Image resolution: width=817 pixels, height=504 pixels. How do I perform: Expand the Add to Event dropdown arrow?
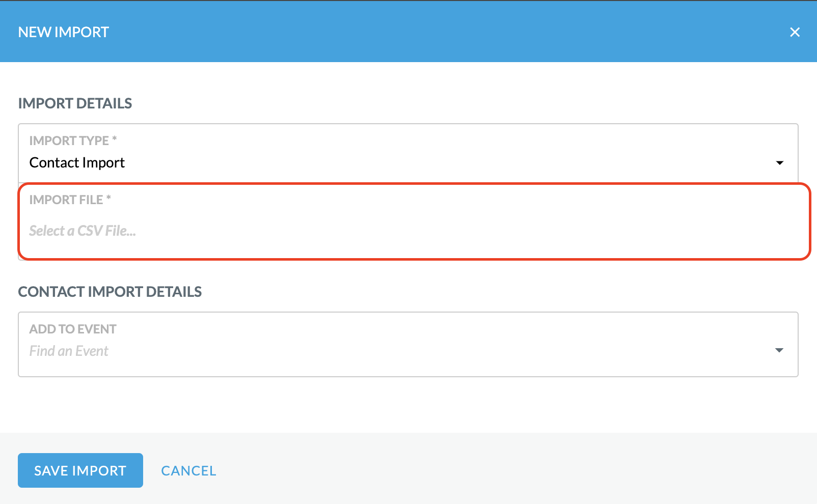[779, 350]
